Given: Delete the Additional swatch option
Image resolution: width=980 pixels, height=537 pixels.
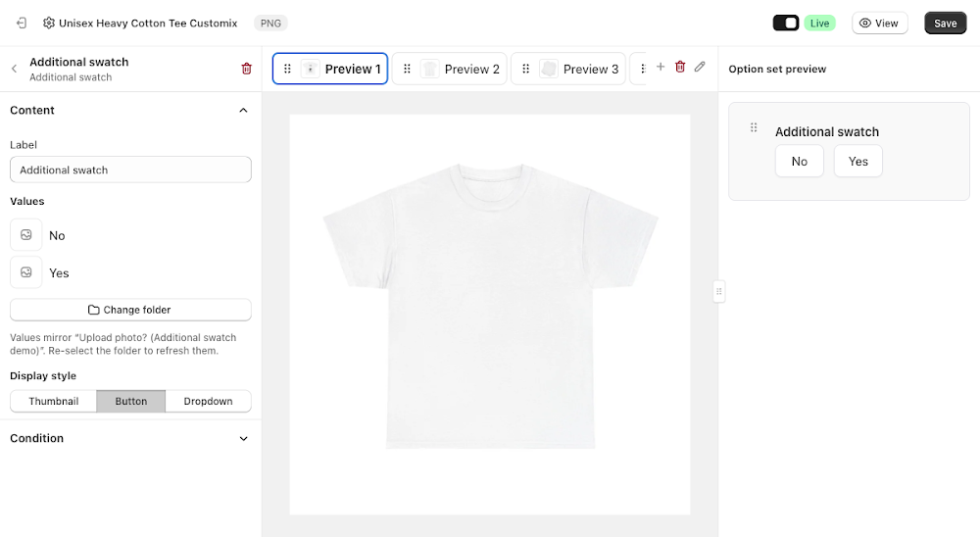Looking at the screenshot, I should tap(246, 69).
